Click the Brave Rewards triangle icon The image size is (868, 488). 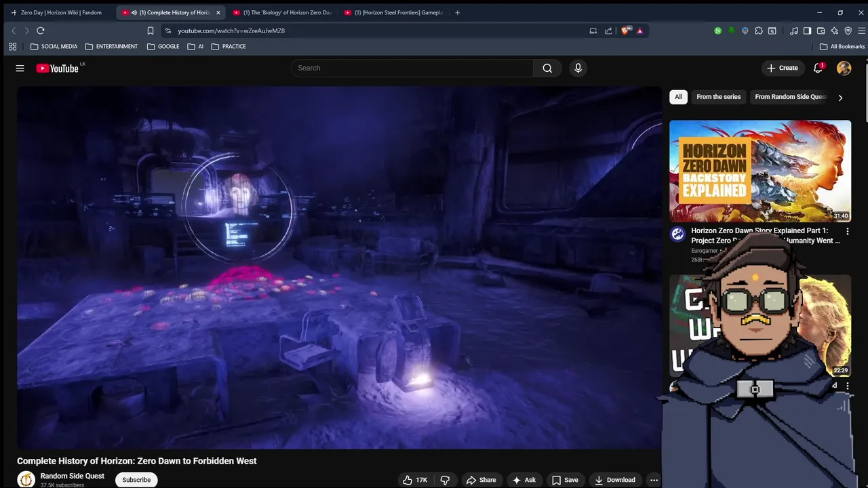pos(639,30)
